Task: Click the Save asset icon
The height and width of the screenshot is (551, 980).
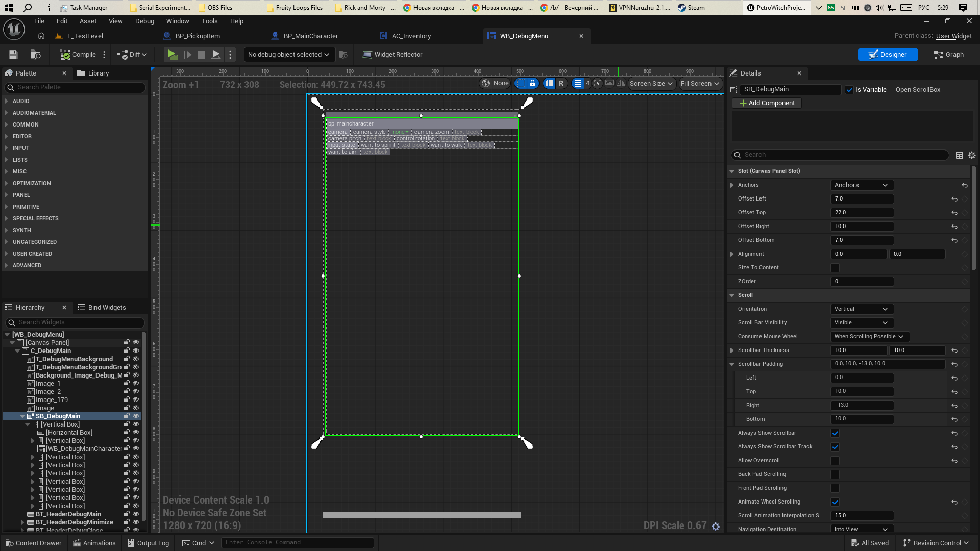Action: 13,55
